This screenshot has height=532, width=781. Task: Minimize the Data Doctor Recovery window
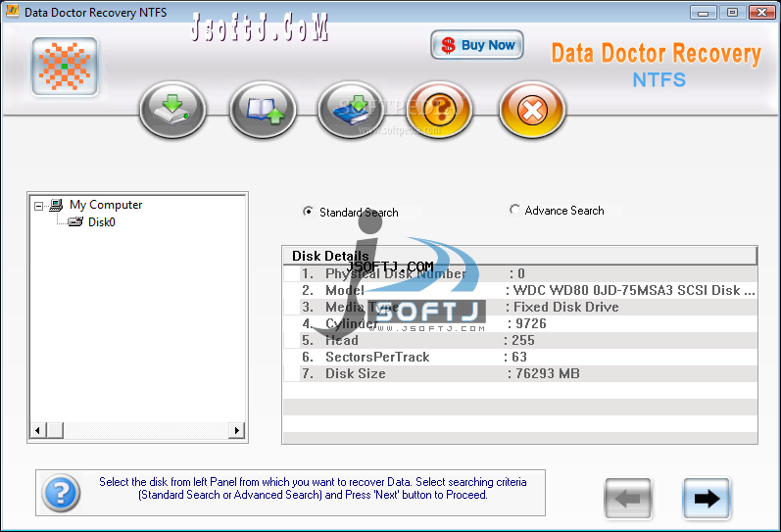(x=704, y=13)
